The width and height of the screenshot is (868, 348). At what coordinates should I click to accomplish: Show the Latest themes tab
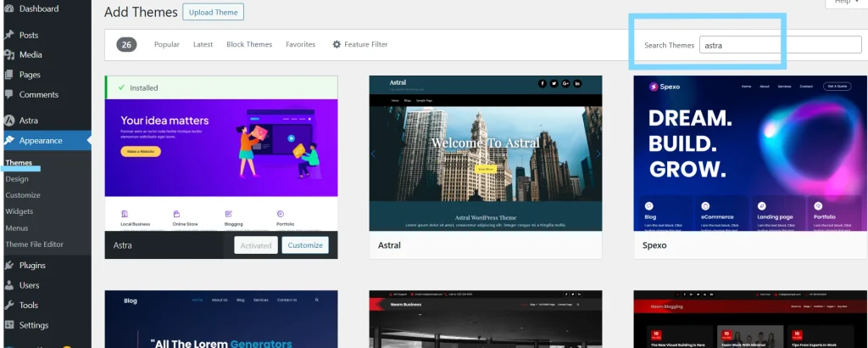point(203,44)
